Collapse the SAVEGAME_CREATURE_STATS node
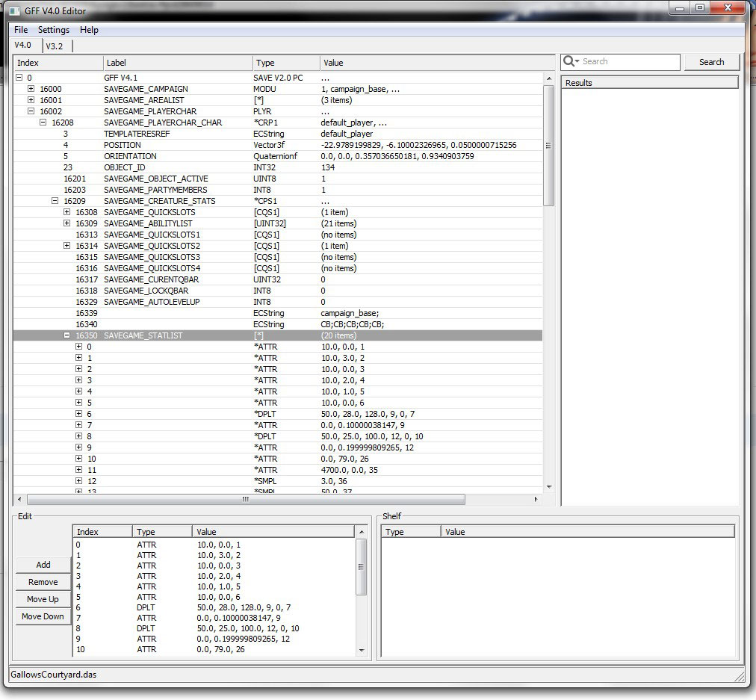 pyautogui.click(x=55, y=201)
